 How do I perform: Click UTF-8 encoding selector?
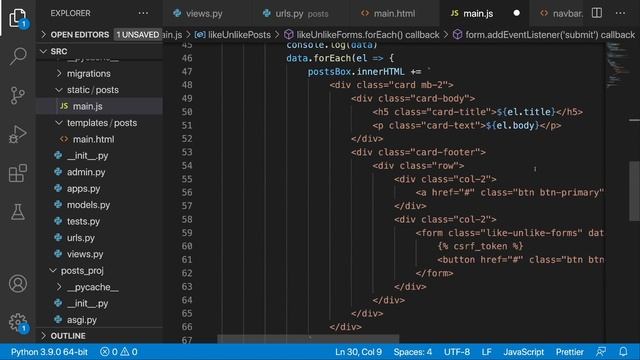coord(457,352)
